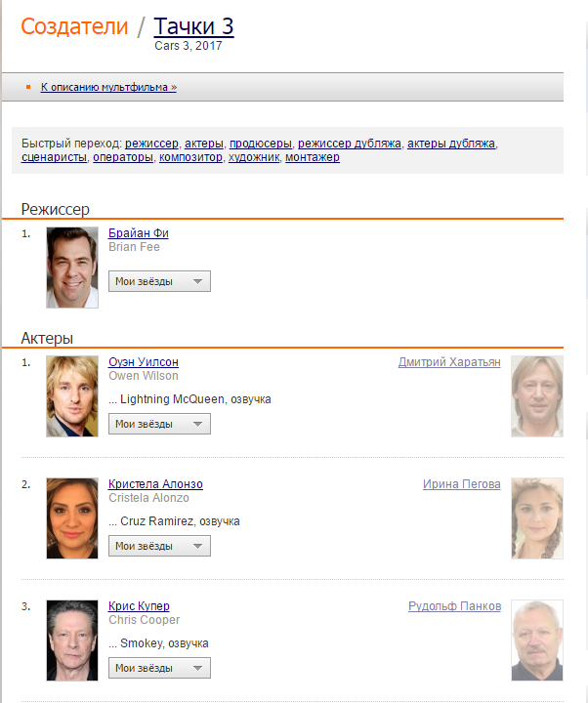Image resolution: width=588 pixels, height=703 pixels.
Task: Click Cristela Alonzo photo thumbnail
Action: (x=72, y=518)
